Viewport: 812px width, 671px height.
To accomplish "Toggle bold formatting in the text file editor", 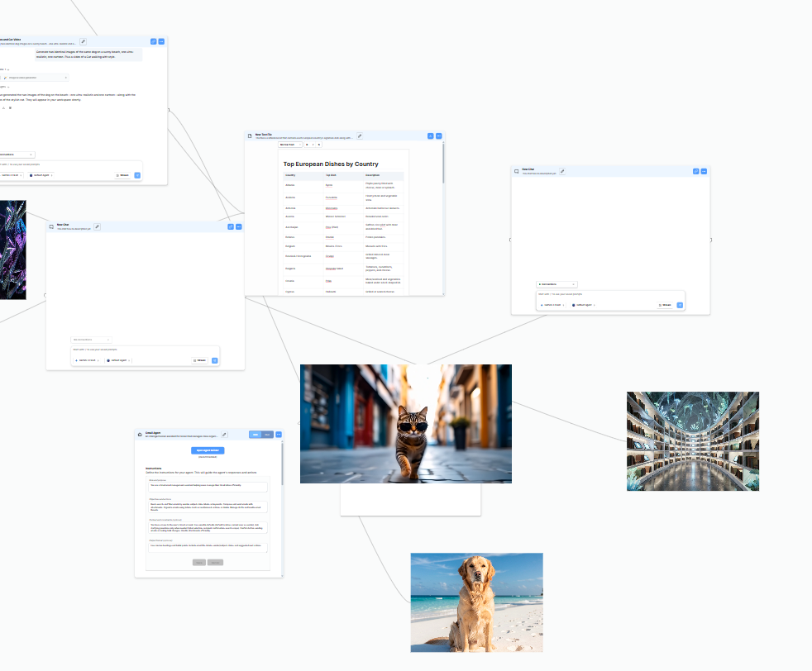I will tap(307, 145).
